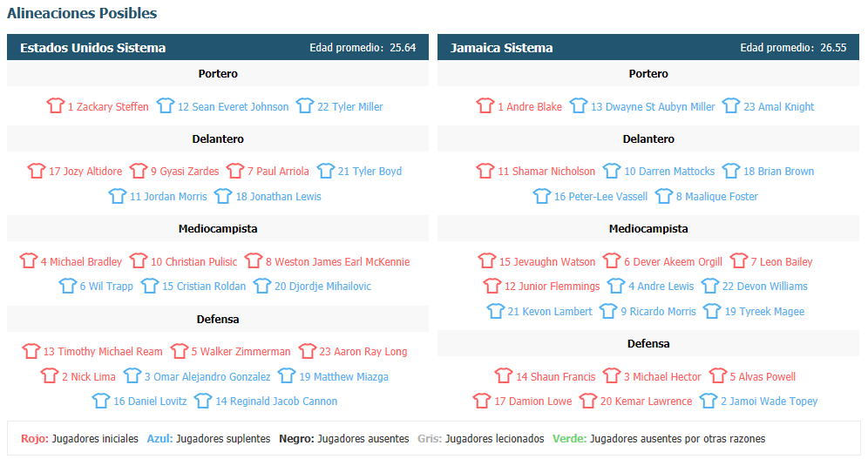Click the red jersey icon beside Andre Blake
The height and width of the screenshot is (459, 868).
485,105
